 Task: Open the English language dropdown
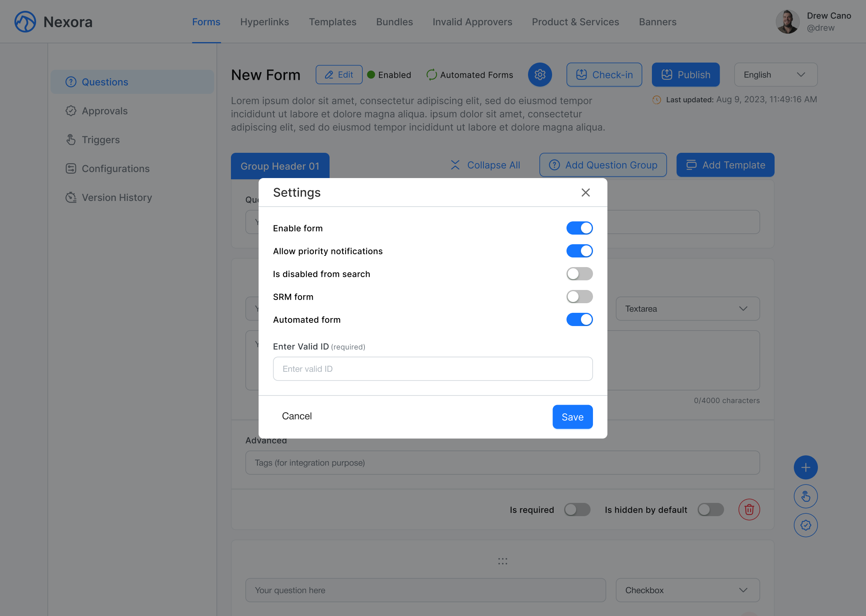pos(775,75)
